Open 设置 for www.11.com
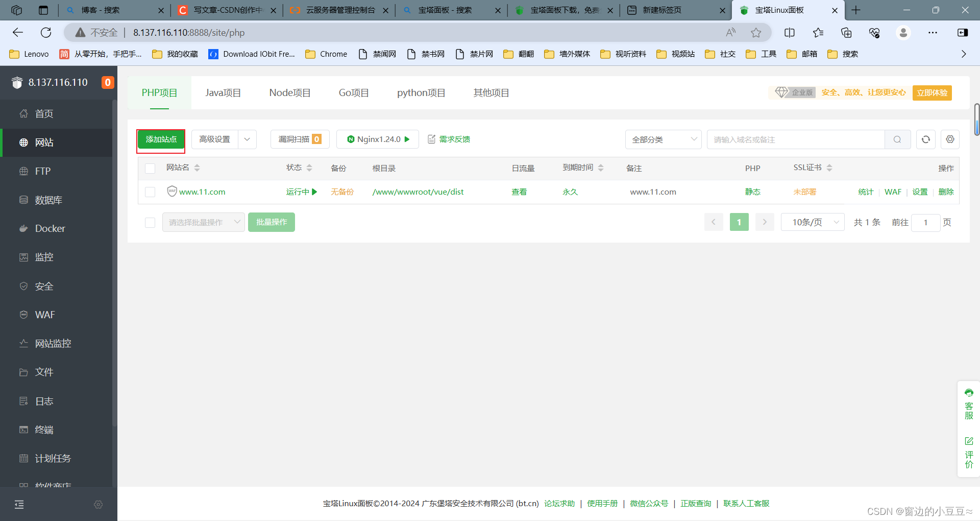Viewport: 980px width, 521px height. [x=920, y=192]
